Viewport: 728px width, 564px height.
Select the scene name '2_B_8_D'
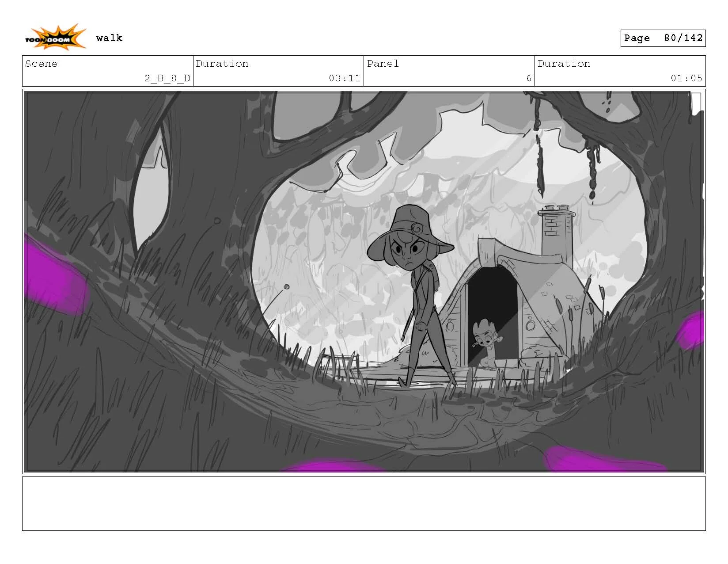[x=167, y=78]
